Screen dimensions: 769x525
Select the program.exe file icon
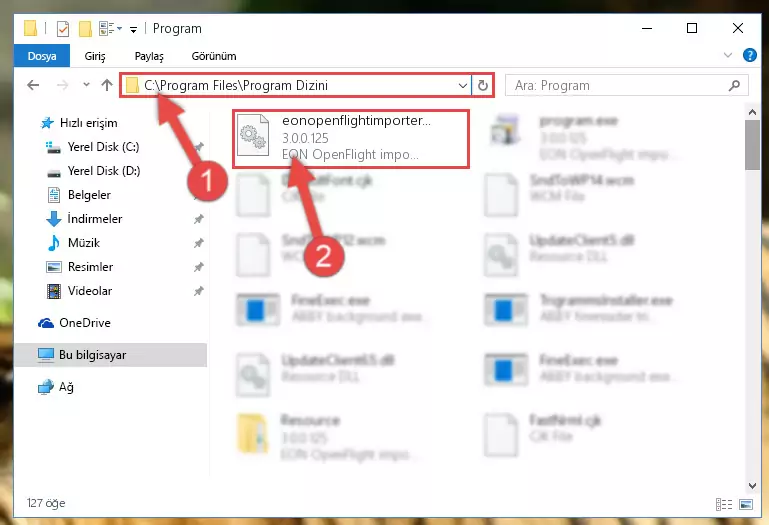[x=505, y=131]
